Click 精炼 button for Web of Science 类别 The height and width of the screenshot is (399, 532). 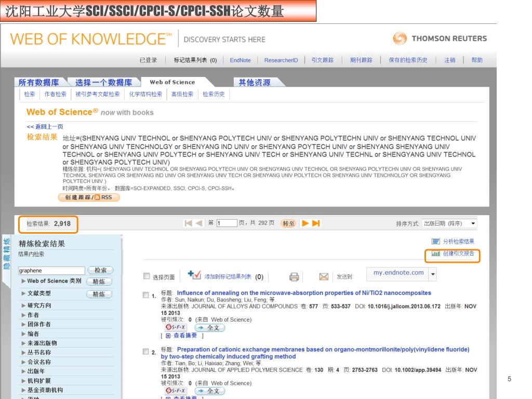99,282
